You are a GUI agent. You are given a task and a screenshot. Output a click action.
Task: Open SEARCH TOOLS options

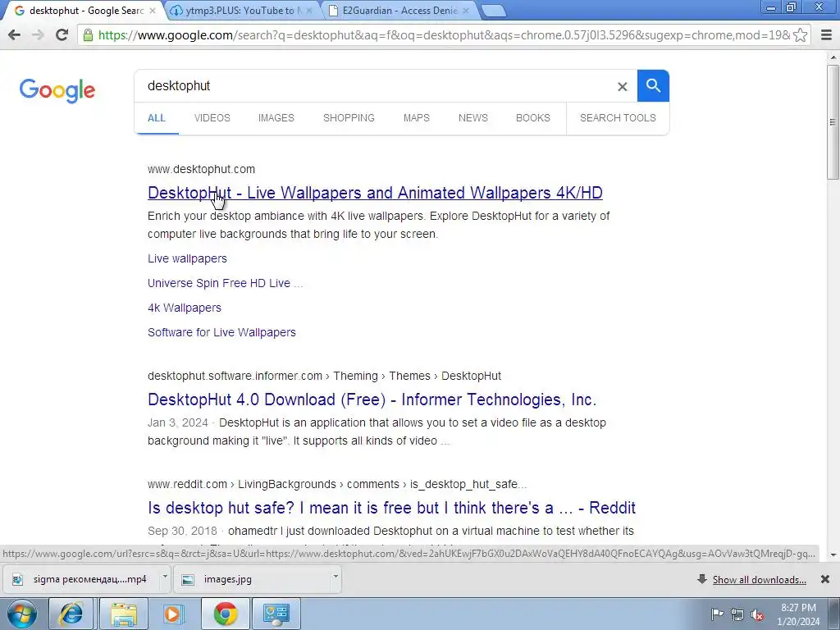[x=618, y=118]
